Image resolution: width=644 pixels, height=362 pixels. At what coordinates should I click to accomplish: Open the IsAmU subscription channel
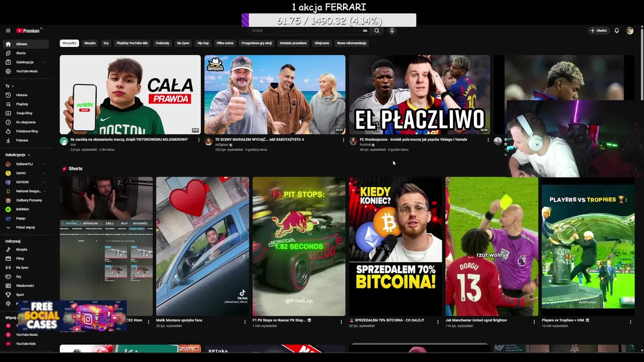(26, 173)
